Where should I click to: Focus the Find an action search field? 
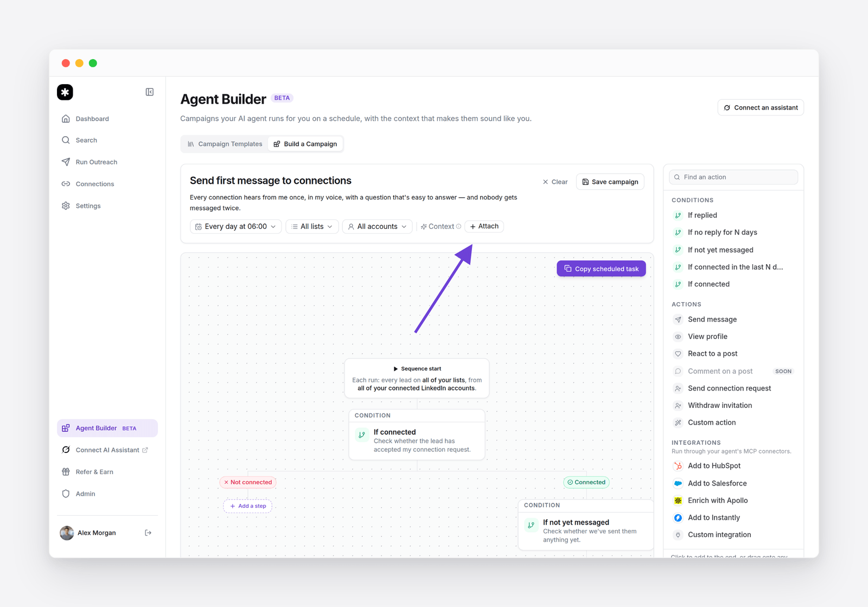point(733,177)
